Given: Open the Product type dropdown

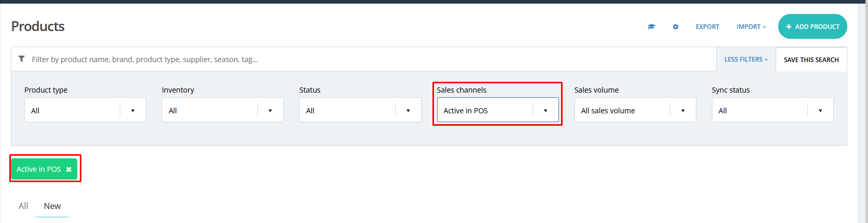Looking at the screenshot, I should 85,110.
